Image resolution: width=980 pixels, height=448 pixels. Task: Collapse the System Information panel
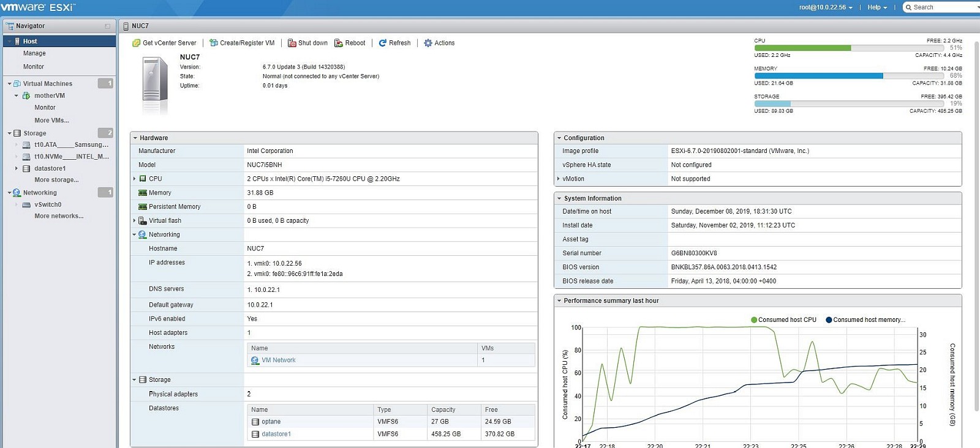point(559,199)
